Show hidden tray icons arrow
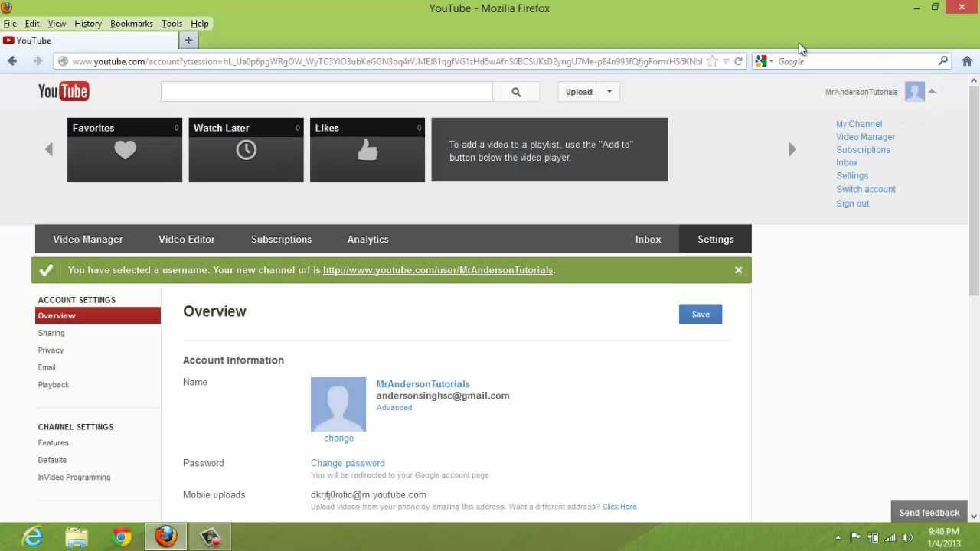This screenshot has height=551, width=980. click(838, 537)
